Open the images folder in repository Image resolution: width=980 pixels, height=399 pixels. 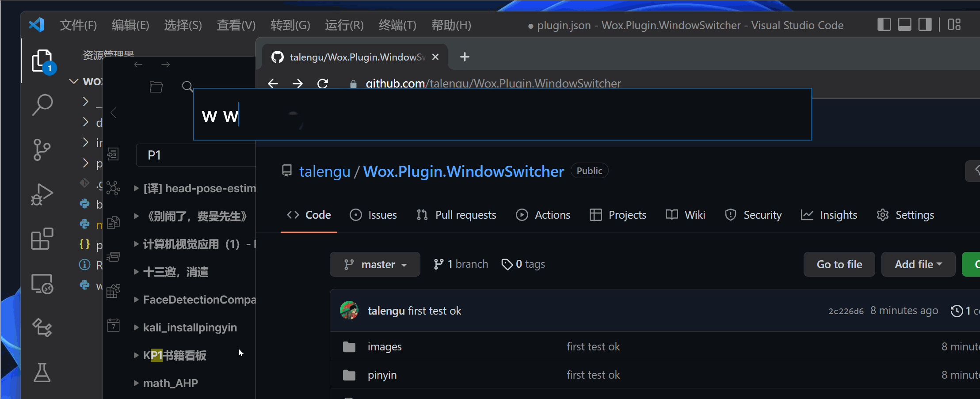tap(384, 347)
